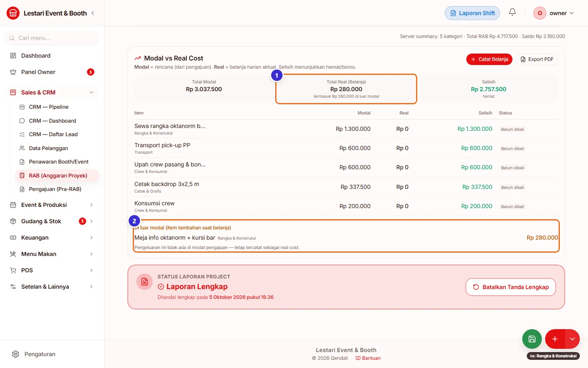Open the owner account dropdown

click(x=554, y=13)
